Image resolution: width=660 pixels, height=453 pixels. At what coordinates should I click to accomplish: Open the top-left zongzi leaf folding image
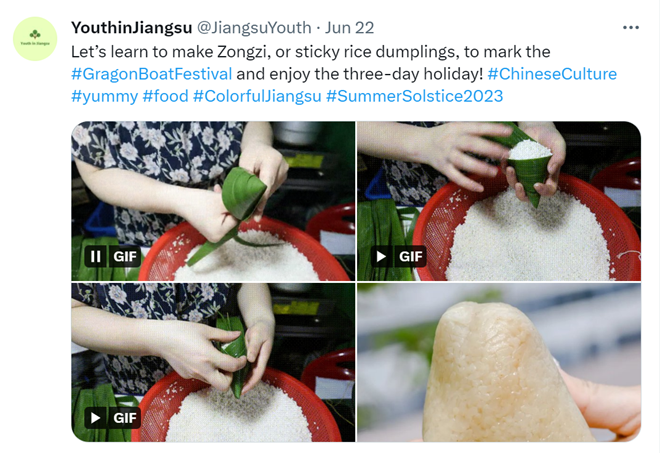coord(213,201)
